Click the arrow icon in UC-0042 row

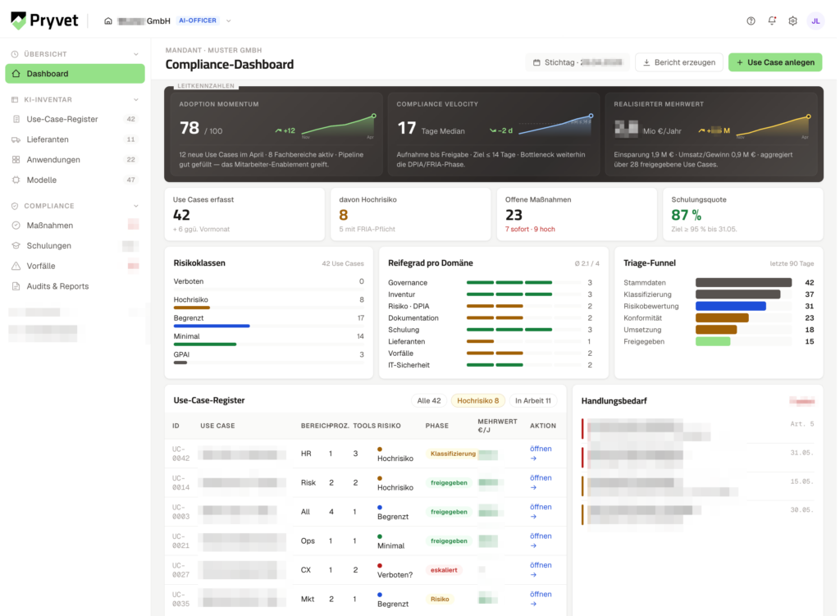pos(533,459)
